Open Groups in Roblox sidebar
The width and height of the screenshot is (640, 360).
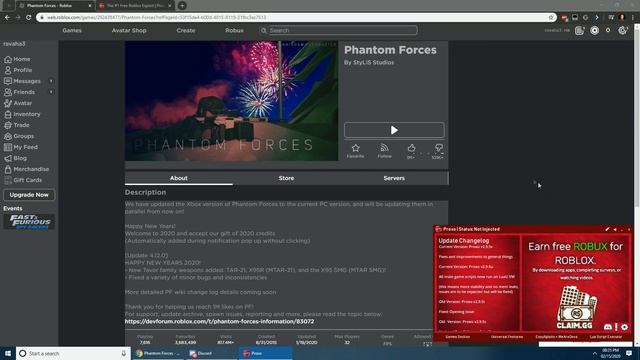tap(19, 136)
